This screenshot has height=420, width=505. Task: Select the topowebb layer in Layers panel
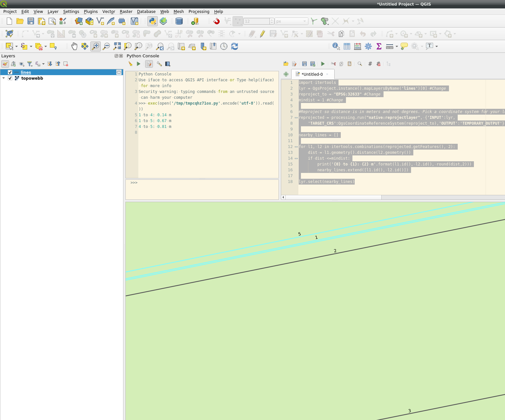coord(32,78)
